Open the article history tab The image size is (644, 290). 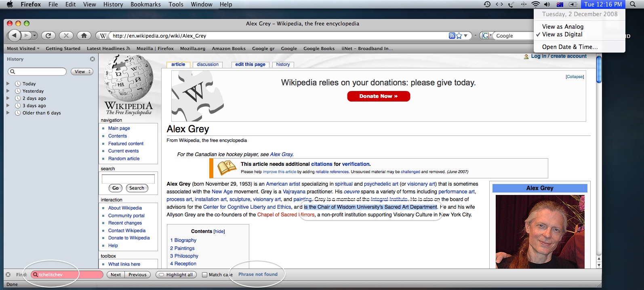[283, 65]
